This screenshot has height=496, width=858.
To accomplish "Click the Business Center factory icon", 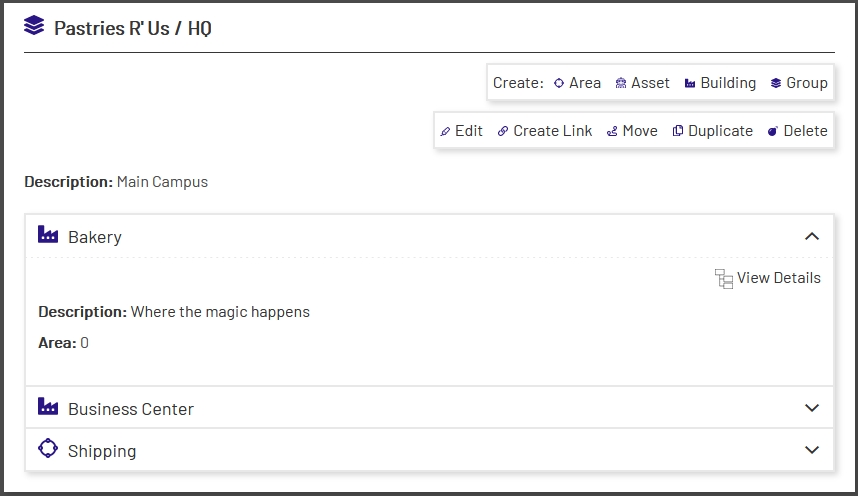I will (x=48, y=406).
